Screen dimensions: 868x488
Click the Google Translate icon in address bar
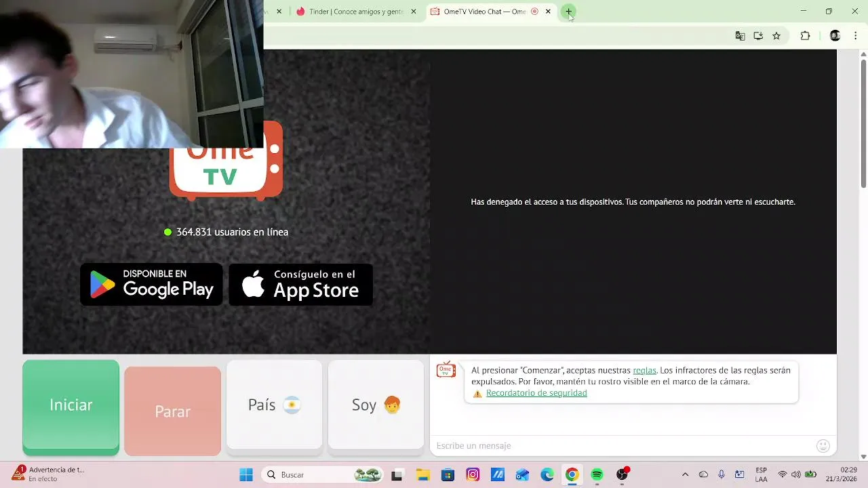pyautogui.click(x=740, y=36)
